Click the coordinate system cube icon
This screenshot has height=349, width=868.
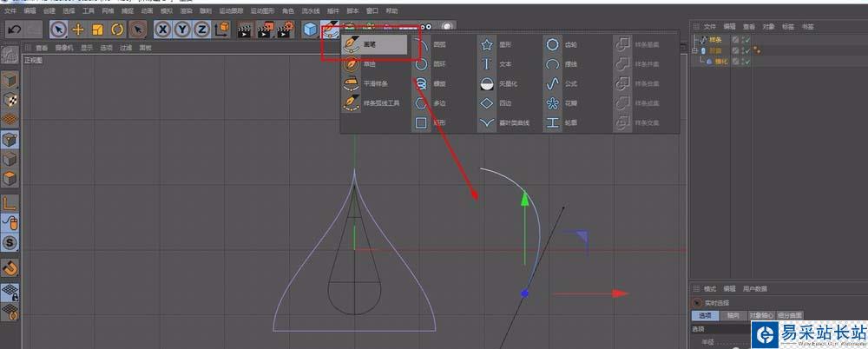pyautogui.click(x=221, y=30)
